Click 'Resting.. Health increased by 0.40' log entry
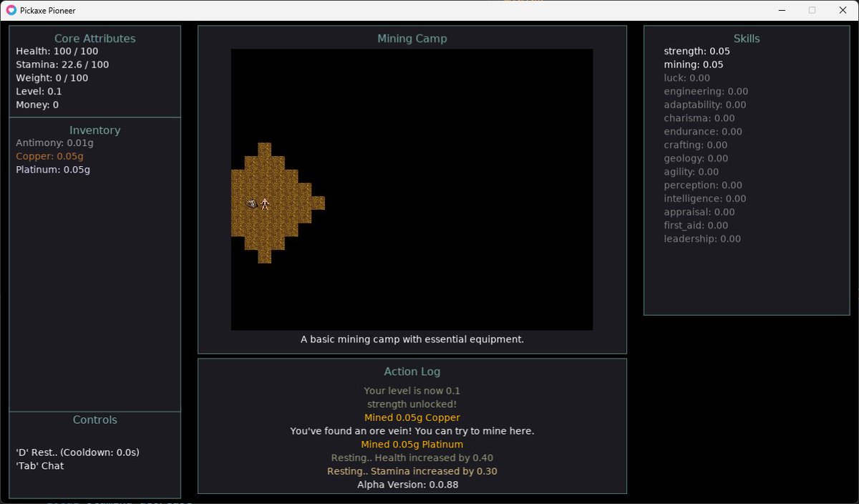Screen dimensions: 859x504 (412, 457)
